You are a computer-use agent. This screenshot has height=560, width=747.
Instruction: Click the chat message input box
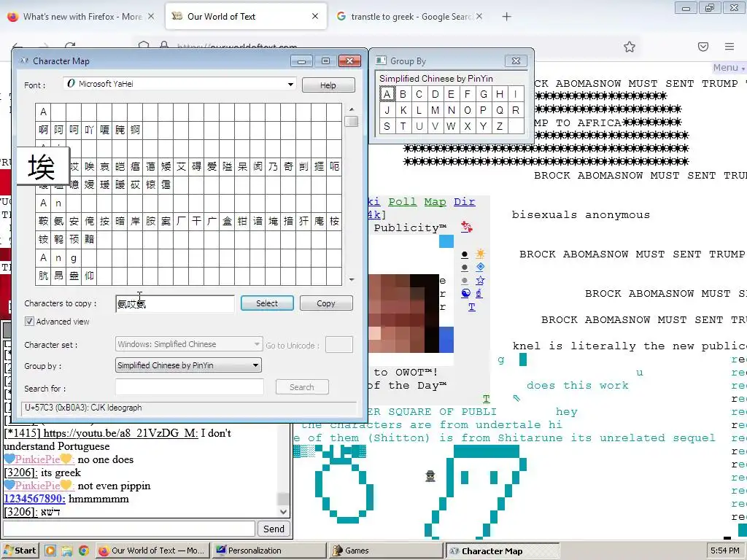129,529
